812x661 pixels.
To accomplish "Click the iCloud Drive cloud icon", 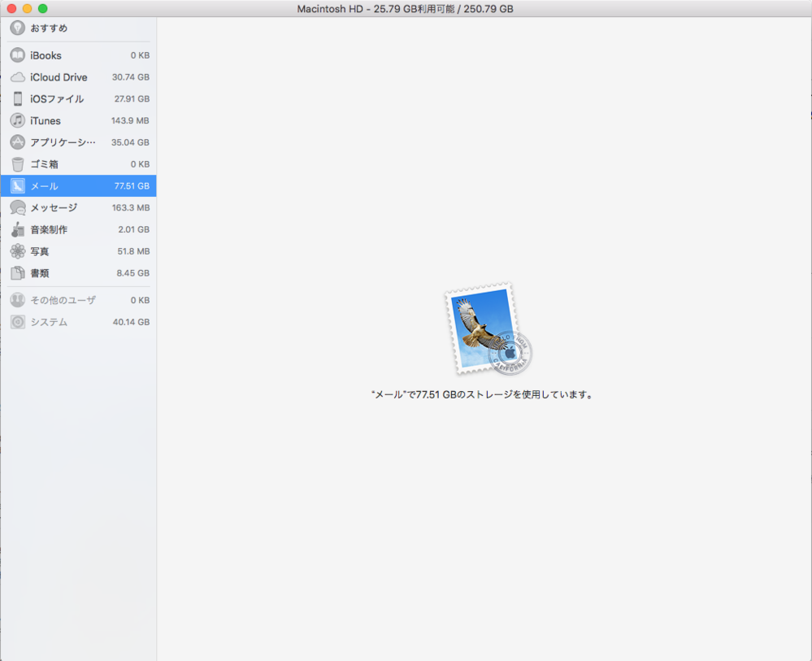I will pyautogui.click(x=18, y=77).
